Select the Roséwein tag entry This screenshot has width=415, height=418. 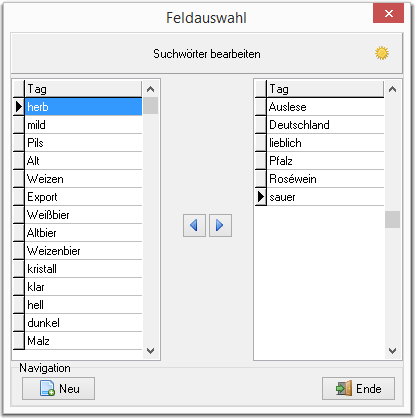(x=325, y=179)
